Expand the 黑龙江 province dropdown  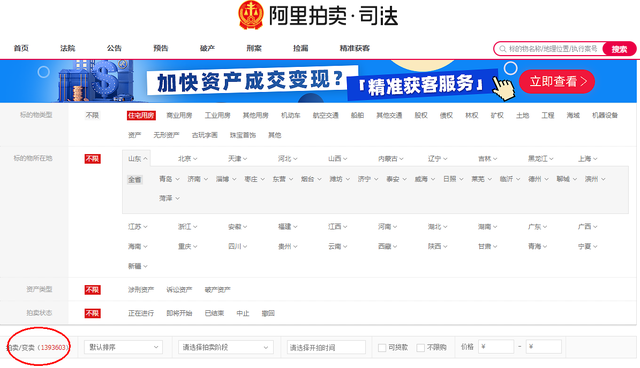coord(540,159)
